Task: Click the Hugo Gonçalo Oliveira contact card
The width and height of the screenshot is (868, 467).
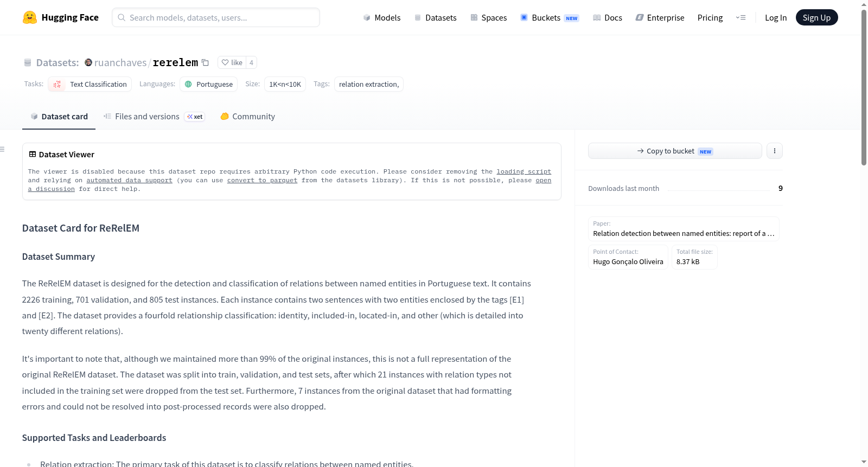Action: click(628, 257)
